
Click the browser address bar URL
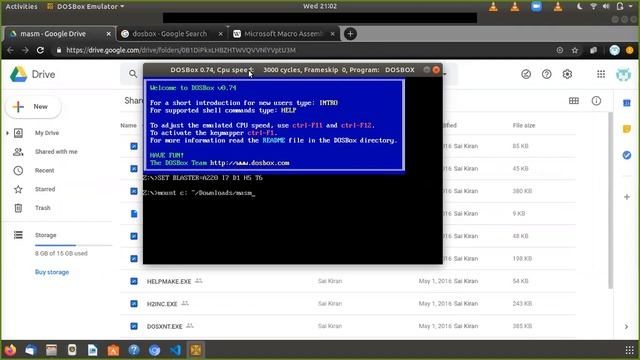click(181, 50)
